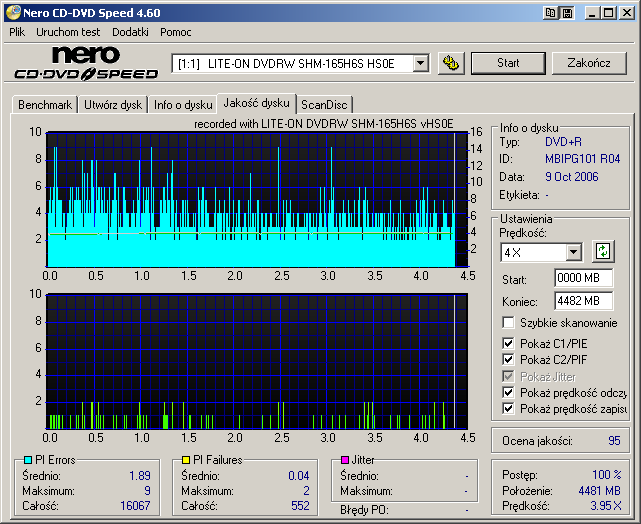Image resolution: width=641 pixels, height=524 pixels.
Task: Click the date 9 Oct 2006
Action: 572,177
